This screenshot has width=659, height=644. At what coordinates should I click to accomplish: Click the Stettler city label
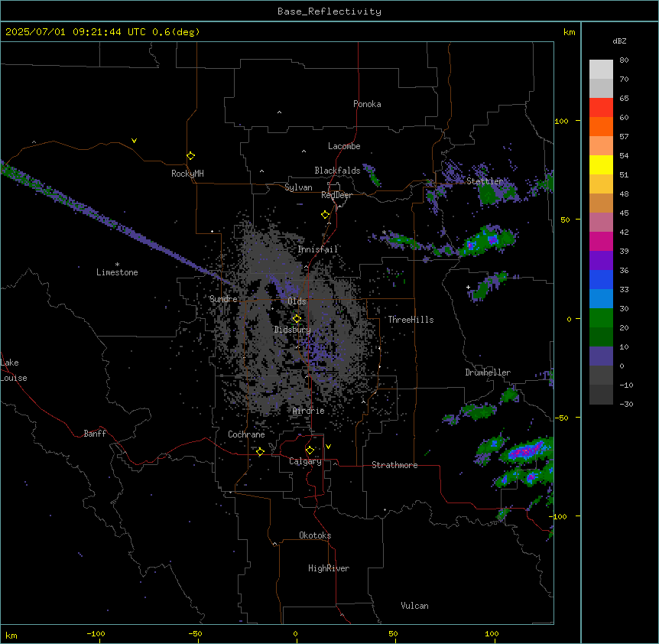coord(485,181)
